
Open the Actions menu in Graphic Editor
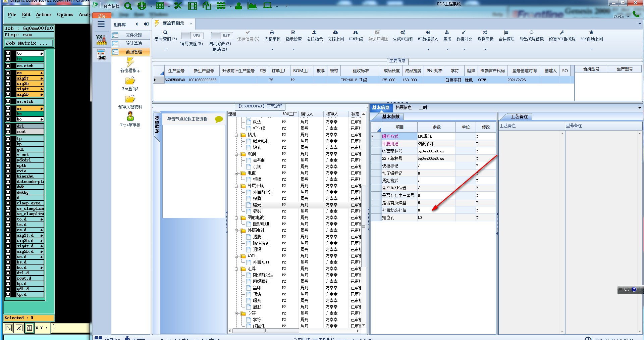pos(44,14)
